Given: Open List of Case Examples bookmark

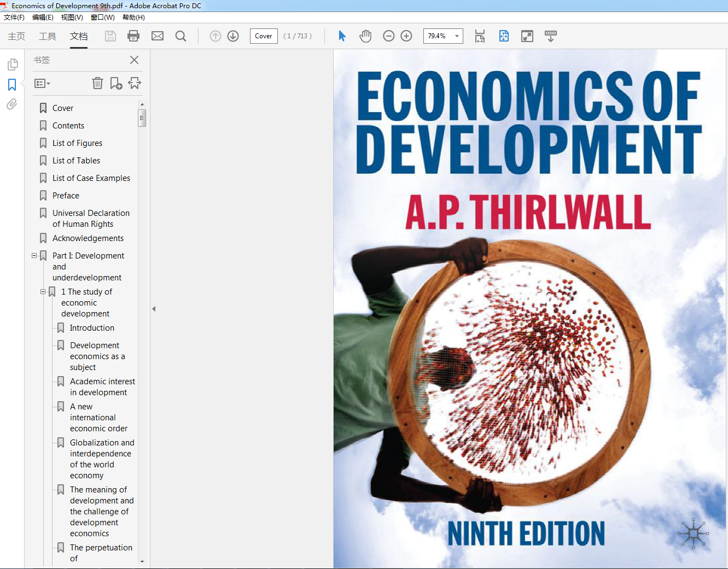Looking at the screenshot, I should 91,178.
